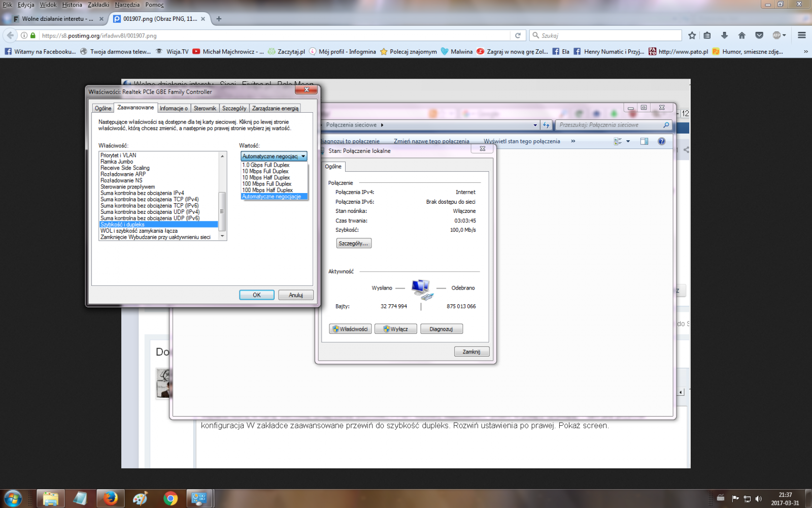This screenshot has height=508, width=812.
Task: Open the Firefox hamburger menu
Action: pyautogui.click(x=802, y=36)
